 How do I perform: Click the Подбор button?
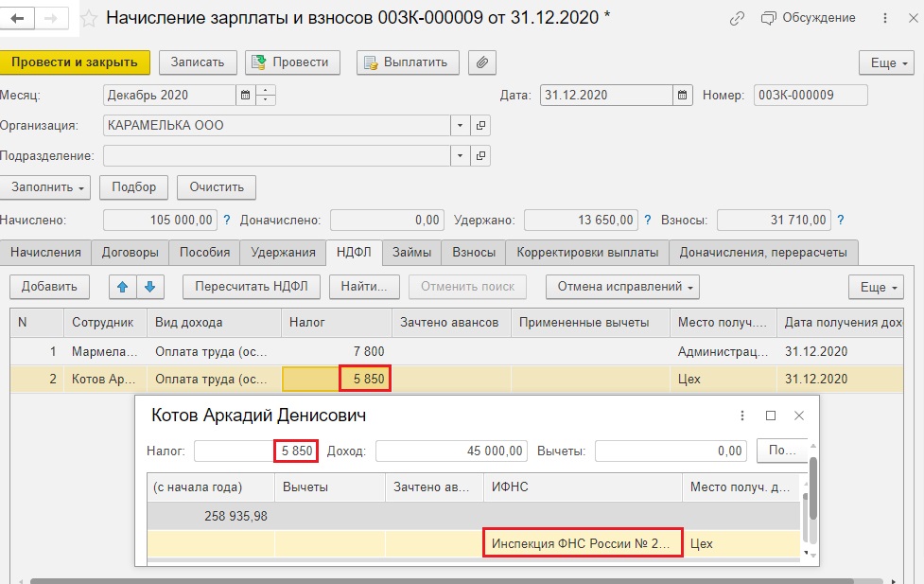point(133,187)
